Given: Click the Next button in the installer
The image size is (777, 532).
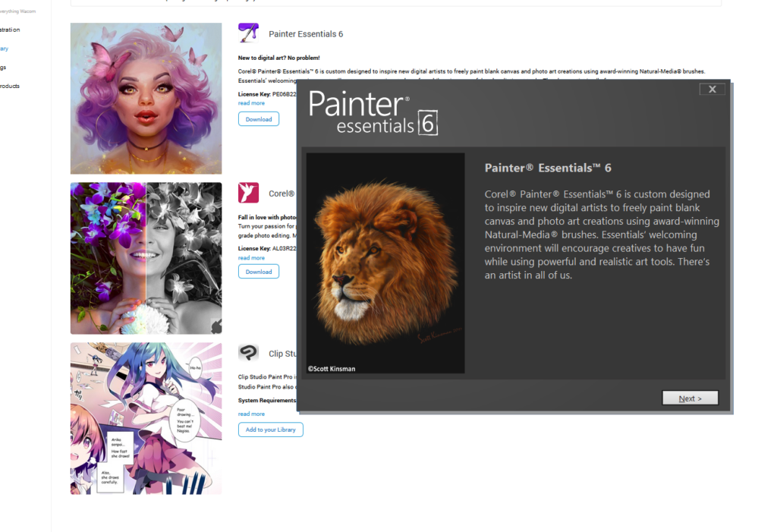Looking at the screenshot, I should click(690, 398).
